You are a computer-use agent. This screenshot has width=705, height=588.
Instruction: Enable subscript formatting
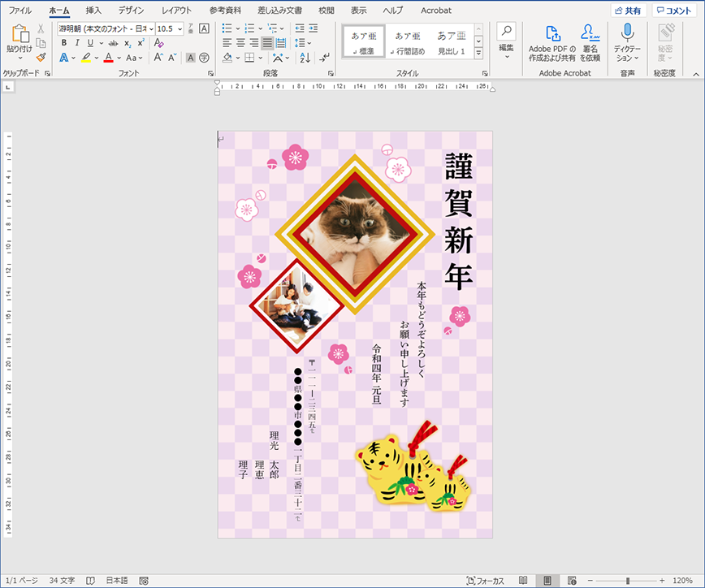[127, 43]
